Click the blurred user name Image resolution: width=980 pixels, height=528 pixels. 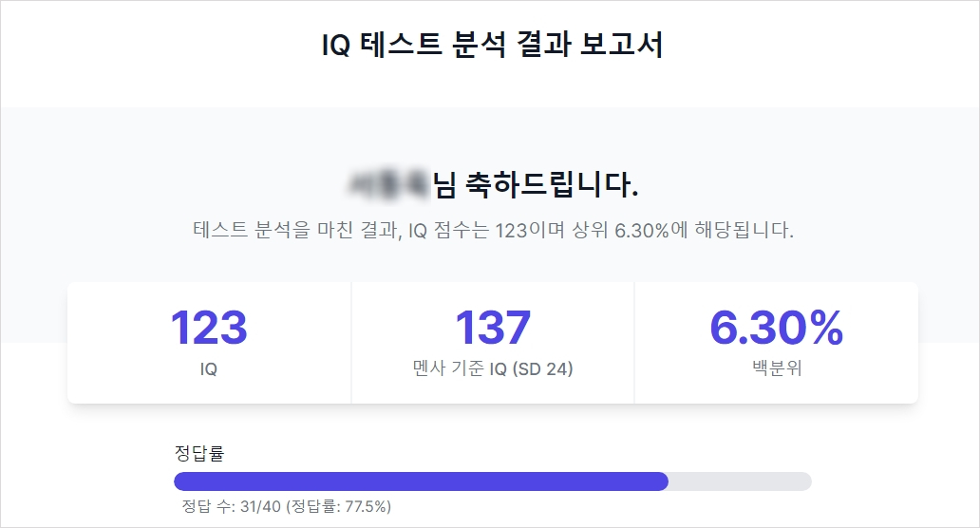pos(391,184)
